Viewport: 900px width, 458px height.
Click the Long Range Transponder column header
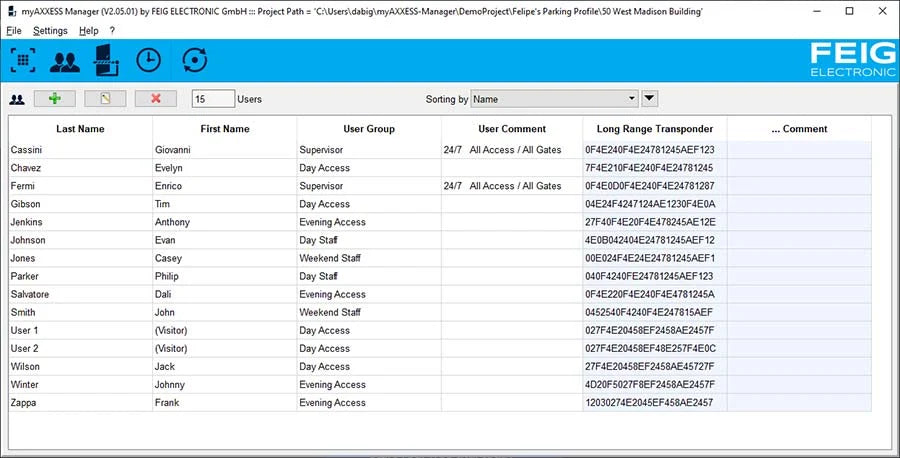point(654,129)
